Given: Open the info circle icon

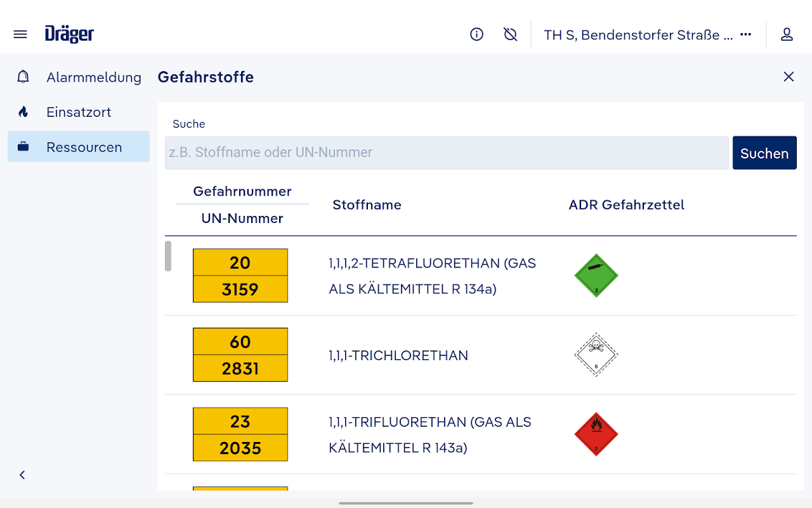Looking at the screenshot, I should pos(476,34).
